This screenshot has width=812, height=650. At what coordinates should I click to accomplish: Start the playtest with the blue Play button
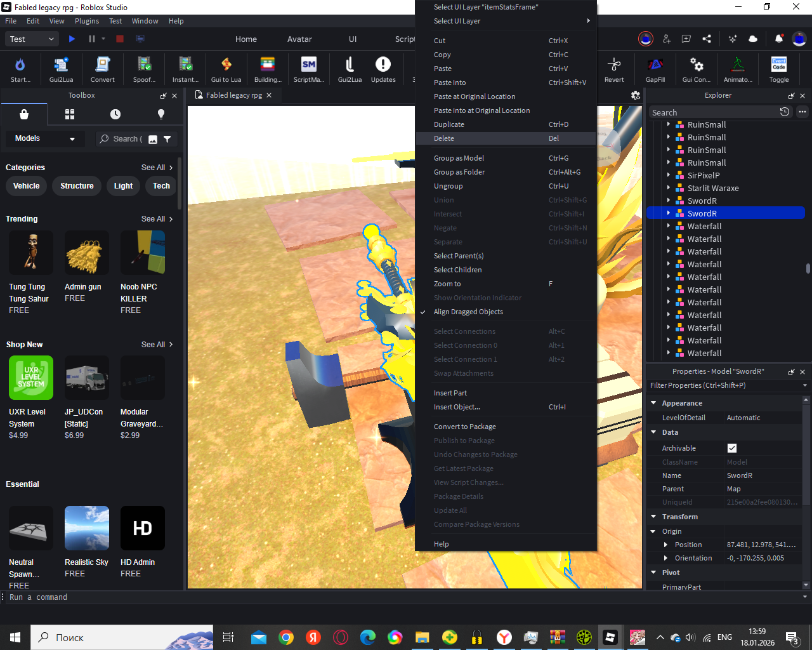pos(72,39)
